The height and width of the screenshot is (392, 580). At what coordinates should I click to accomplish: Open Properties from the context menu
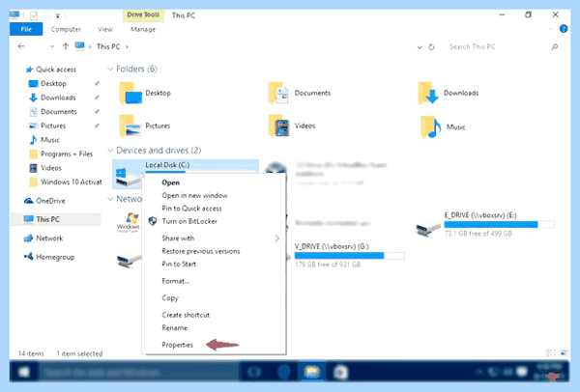(177, 345)
